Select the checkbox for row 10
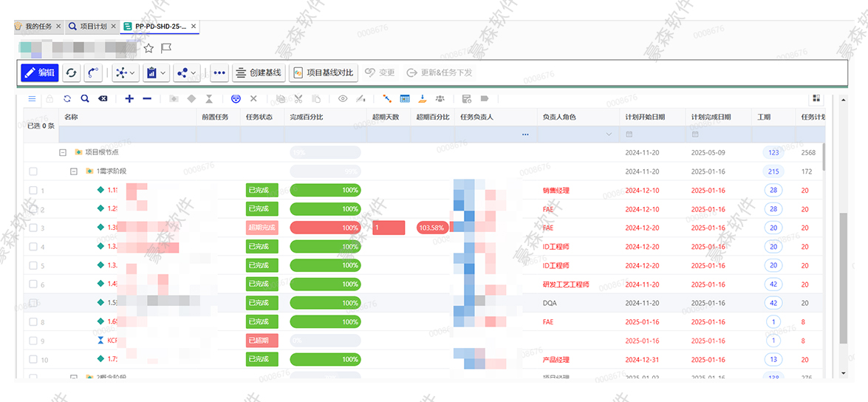868x402 pixels. click(x=33, y=359)
